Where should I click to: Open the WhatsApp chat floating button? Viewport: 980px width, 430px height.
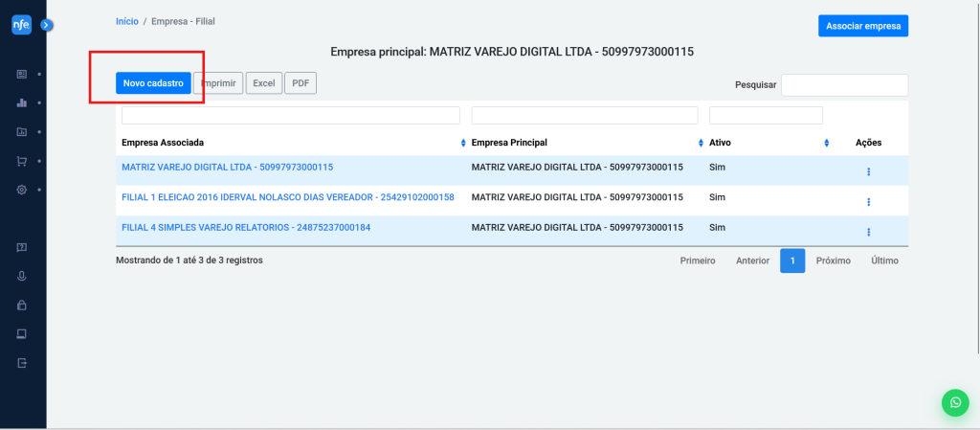(x=954, y=402)
